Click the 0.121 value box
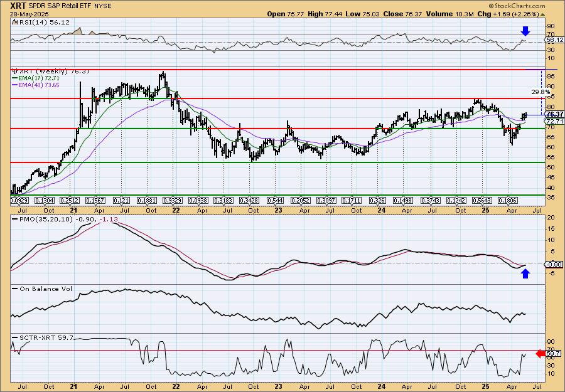The width and height of the screenshot is (565, 392). coord(121,200)
